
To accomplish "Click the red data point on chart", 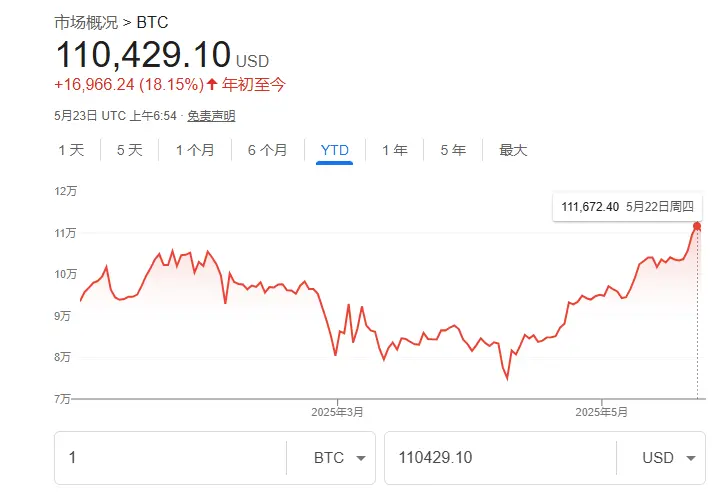I will click(x=697, y=226).
